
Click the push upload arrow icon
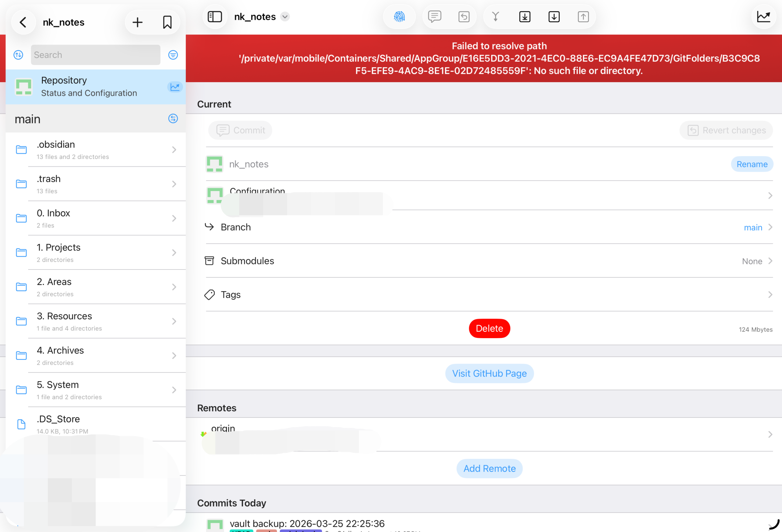[x=583, y=16]
